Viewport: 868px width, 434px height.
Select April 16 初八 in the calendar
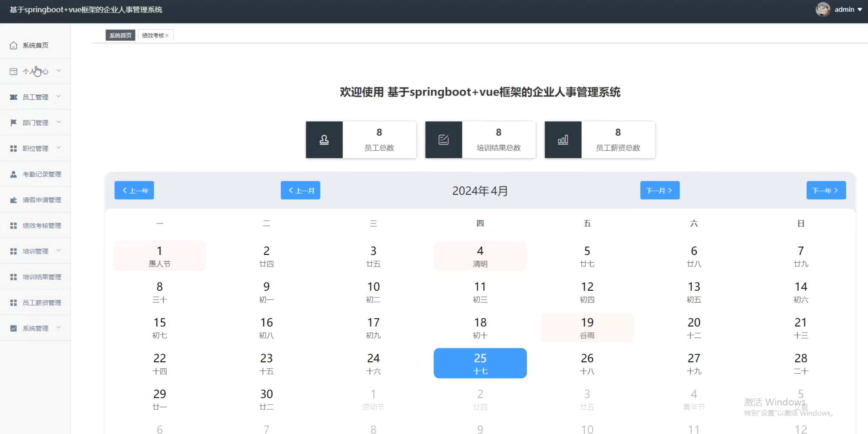pos(266,328)
